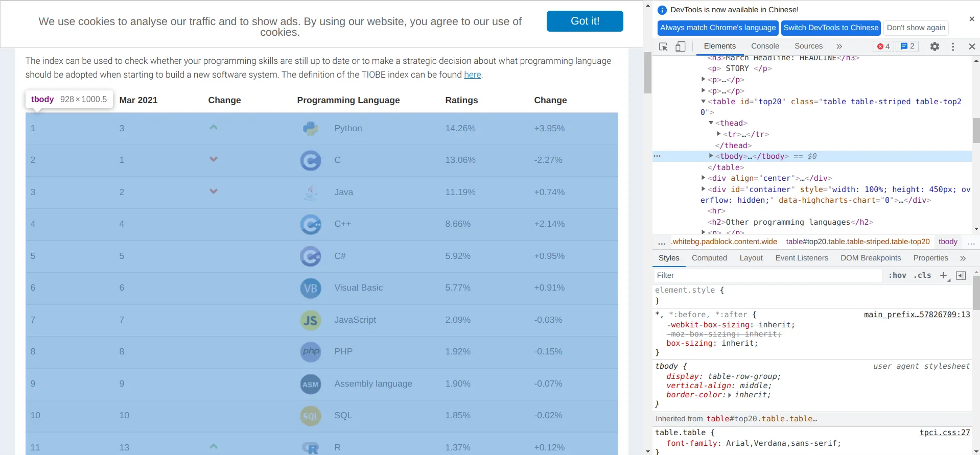Image resolution: width=980 pixels, height=455 pixels.
Task: Open DevTools settings gear
Action: pos(935,46)
